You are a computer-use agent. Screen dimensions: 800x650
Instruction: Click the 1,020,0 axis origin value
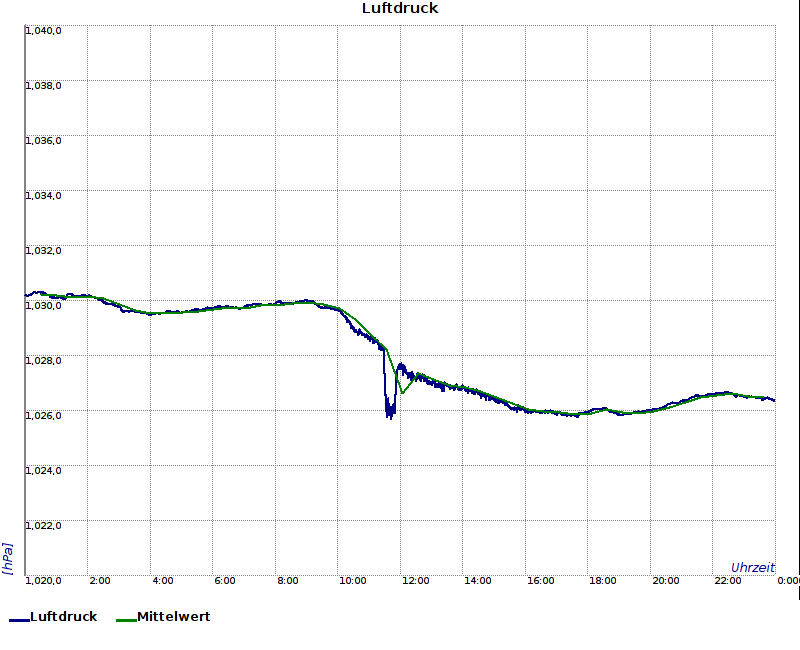click(x=43, y=581)
